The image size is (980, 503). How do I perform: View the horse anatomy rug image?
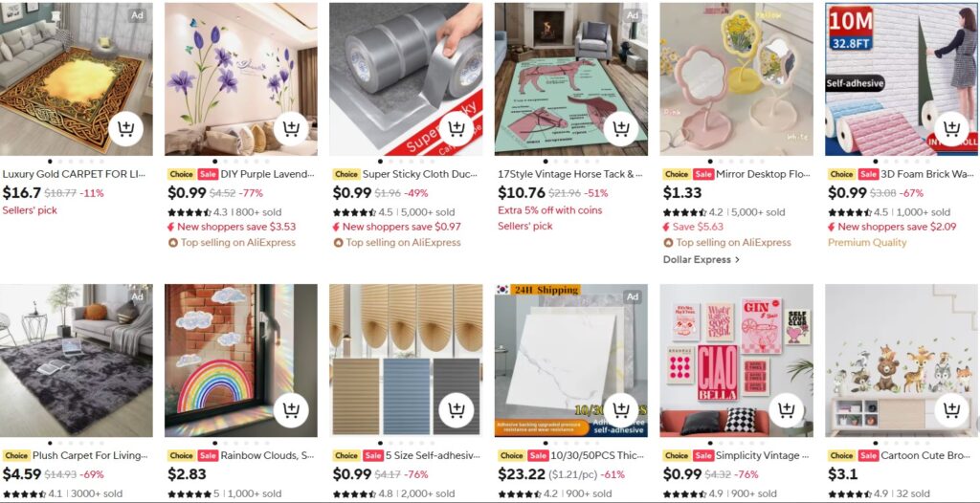click(570, 79)
